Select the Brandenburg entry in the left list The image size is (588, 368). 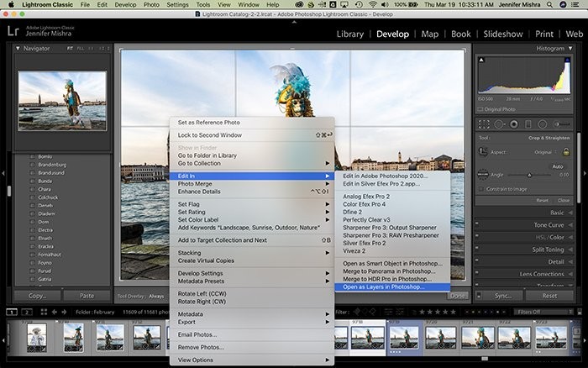52,165
